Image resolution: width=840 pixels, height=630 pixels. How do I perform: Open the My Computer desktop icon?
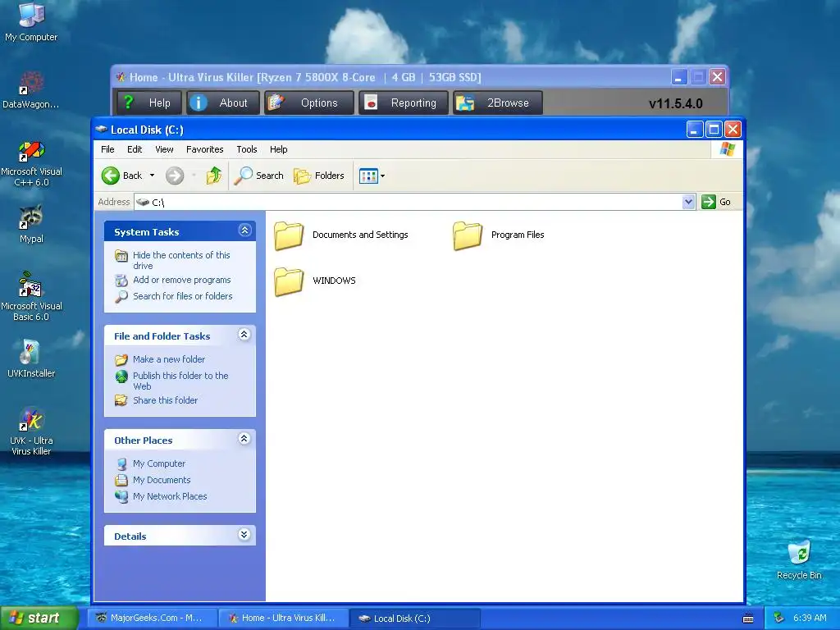pyautogui.click(x=31, y=21)
